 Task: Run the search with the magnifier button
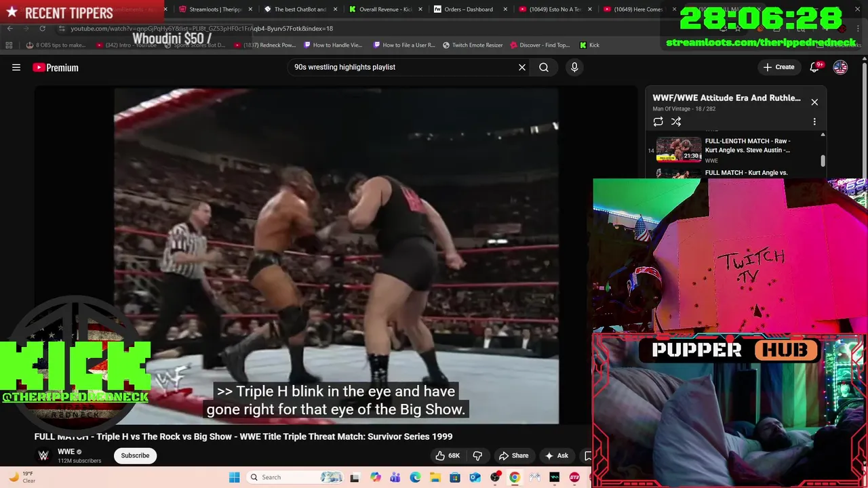(x=544, y=67)
